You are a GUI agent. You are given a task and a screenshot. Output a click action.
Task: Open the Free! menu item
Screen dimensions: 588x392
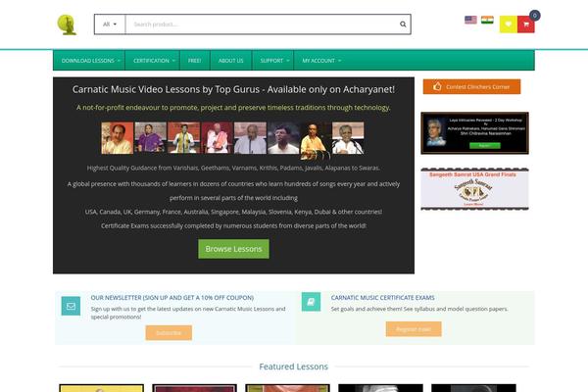click(195, 61)
